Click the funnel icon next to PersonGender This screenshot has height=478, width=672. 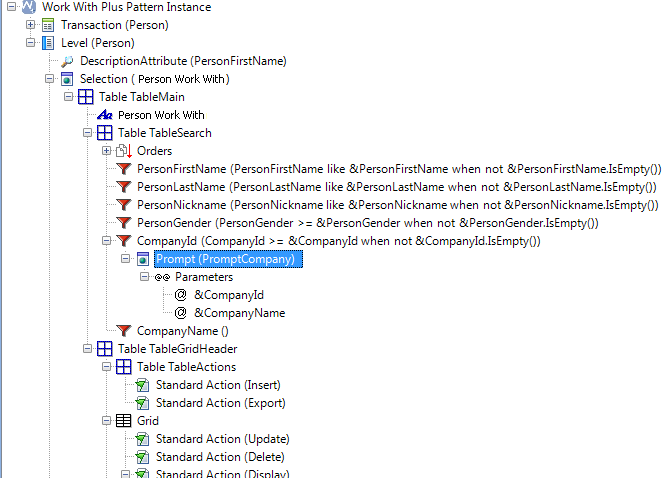pos(124,223)
